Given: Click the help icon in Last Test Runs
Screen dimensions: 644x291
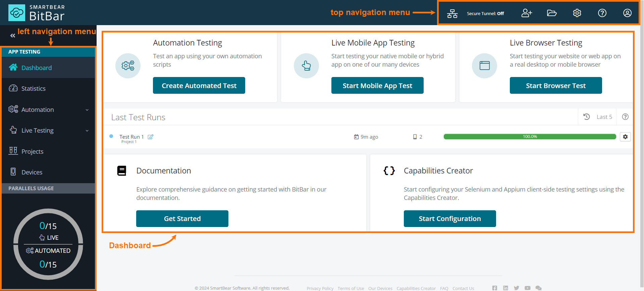Looking at the screenshot, I should (x=625, y=117).
